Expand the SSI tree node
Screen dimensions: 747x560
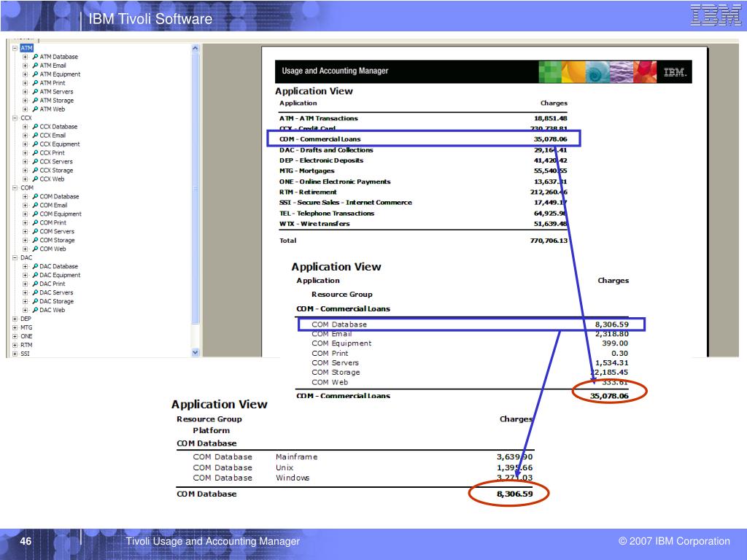[x=15, y=354]
